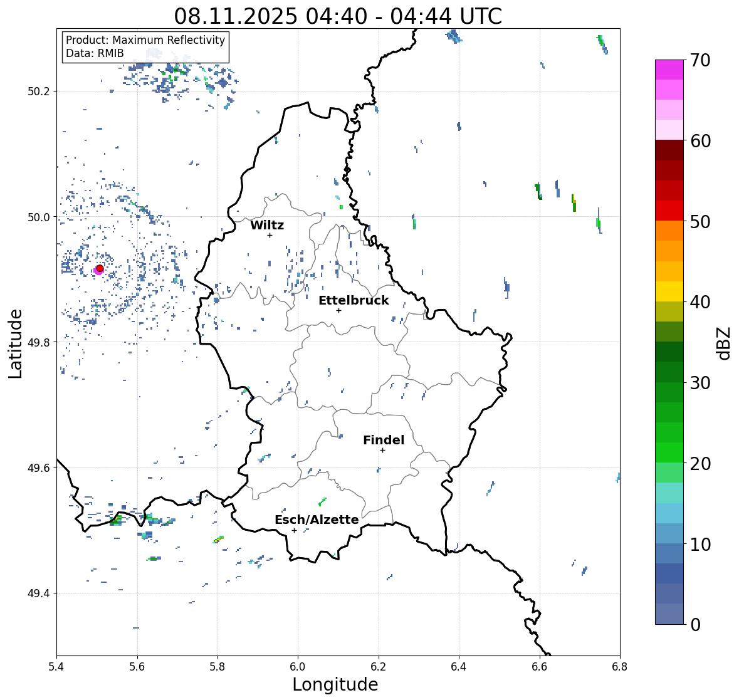The width and height of the screenshot is (739, 700).
Task: Click the Product: Maximum Reflectivity info box
Action: 145,46
